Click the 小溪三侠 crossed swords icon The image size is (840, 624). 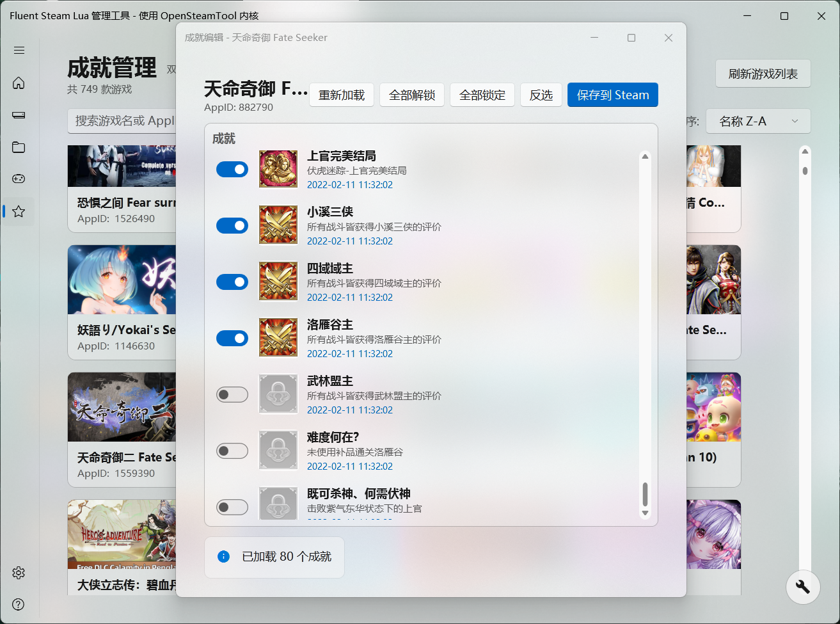pos(278,225)
